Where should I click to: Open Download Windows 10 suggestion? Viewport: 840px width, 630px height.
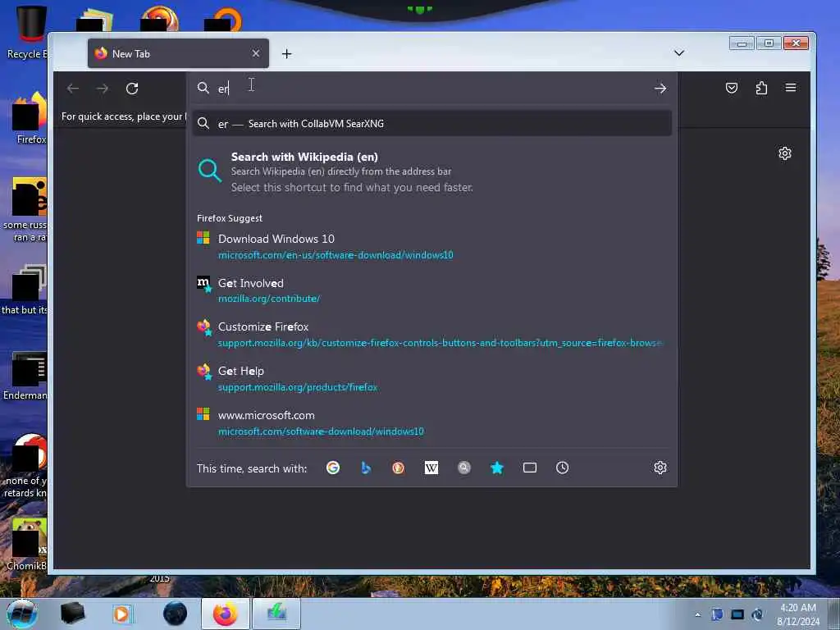pos(431,247)
